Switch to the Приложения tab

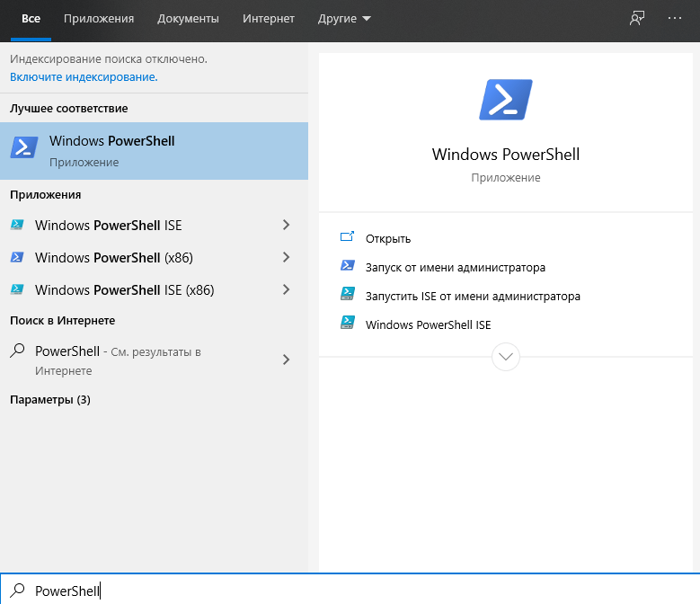[99, 19]
